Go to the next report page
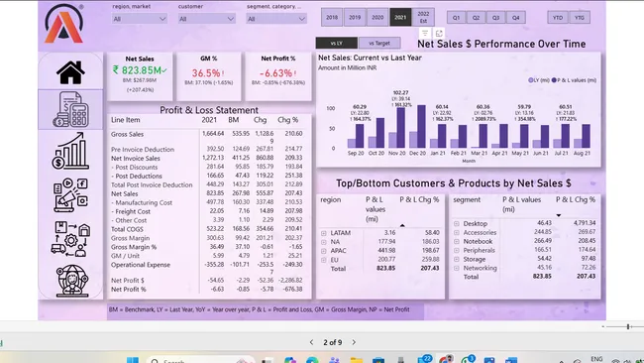Viewport: 644px width, 363px height. pos(354,342)
